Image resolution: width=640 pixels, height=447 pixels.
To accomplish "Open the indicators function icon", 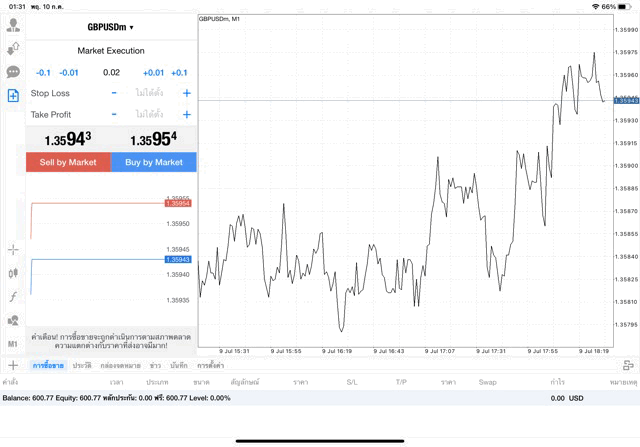I will tap(13, 297).
